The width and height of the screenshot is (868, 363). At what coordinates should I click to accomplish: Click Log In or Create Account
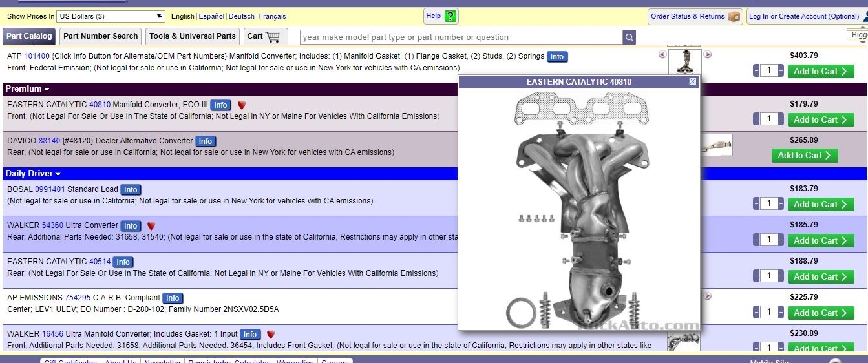804,16
